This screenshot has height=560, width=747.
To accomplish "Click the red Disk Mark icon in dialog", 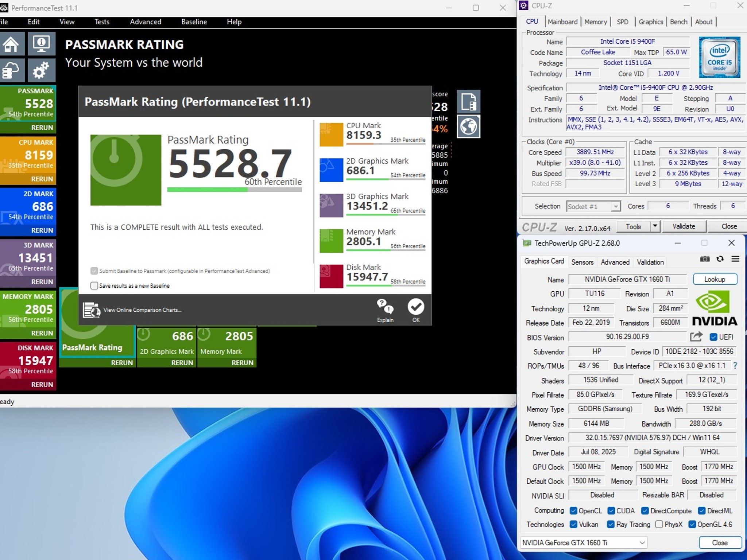I will coord(331,276).
